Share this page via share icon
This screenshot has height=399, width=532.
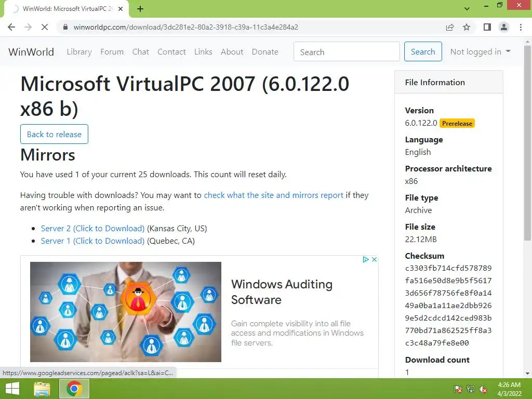point(450,27)
